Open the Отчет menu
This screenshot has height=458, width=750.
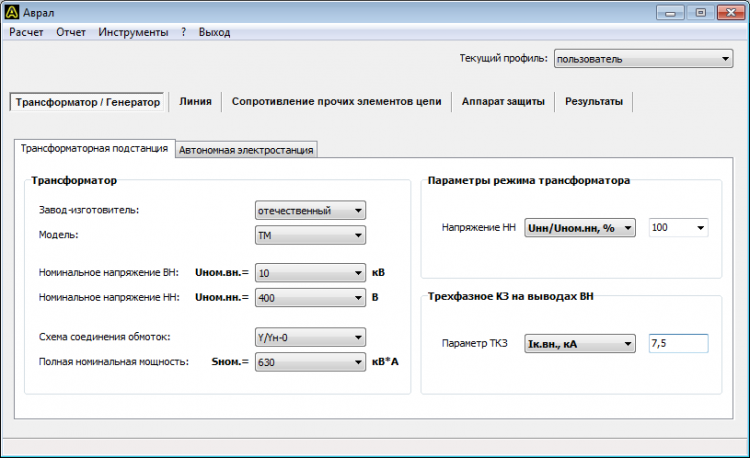point(71,32)
